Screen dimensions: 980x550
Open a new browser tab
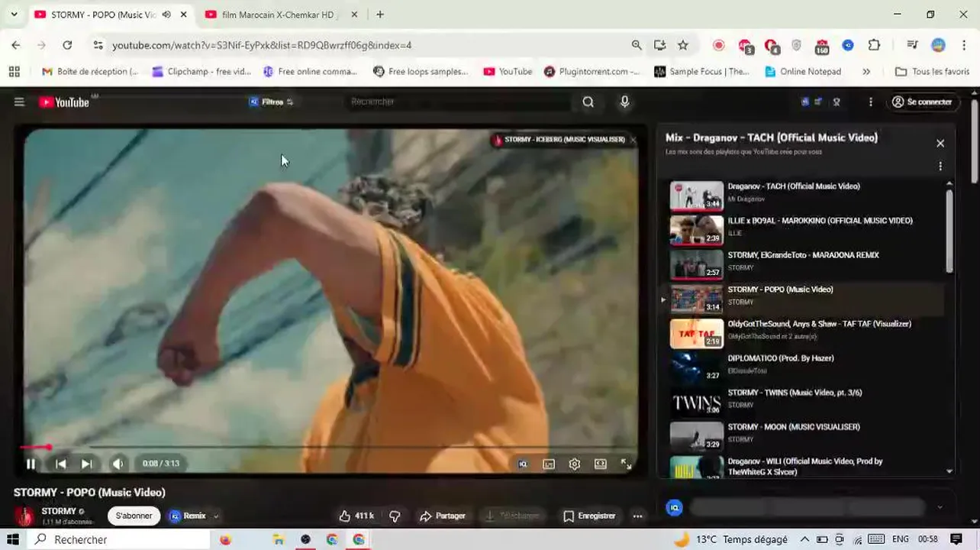[380, 15]
